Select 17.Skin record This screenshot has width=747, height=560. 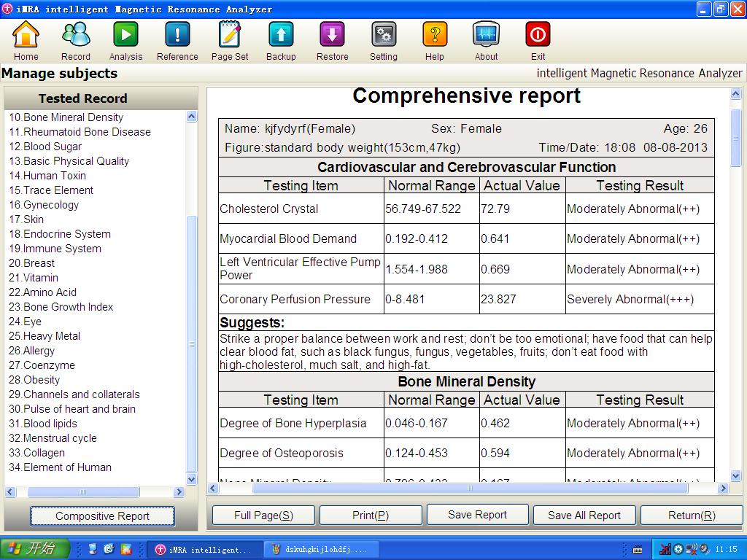point(26,219)
